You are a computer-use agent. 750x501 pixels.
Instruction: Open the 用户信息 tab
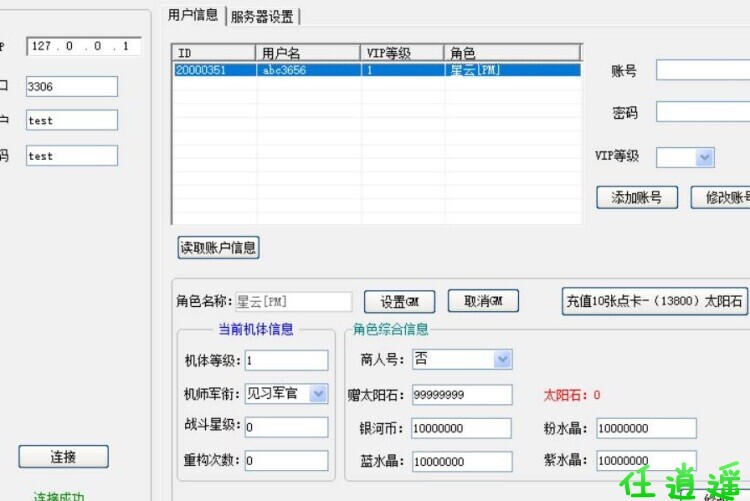pos(192,15)
